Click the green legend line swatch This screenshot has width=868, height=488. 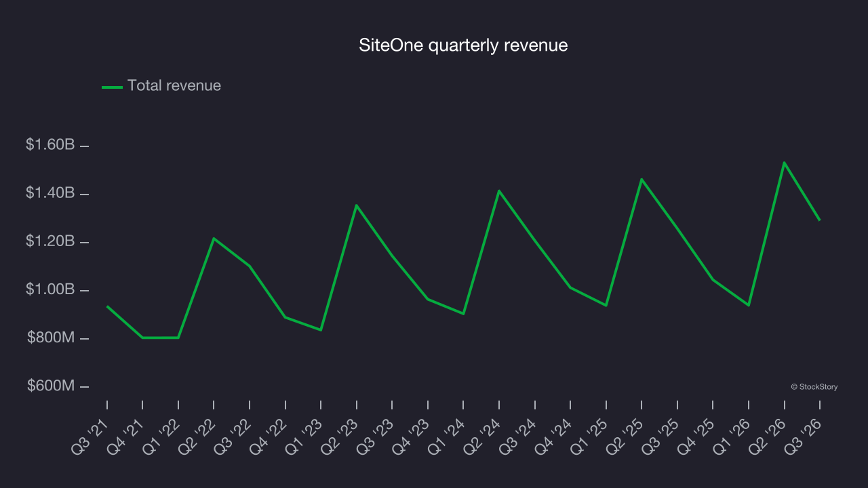click(x=112, y=87)
